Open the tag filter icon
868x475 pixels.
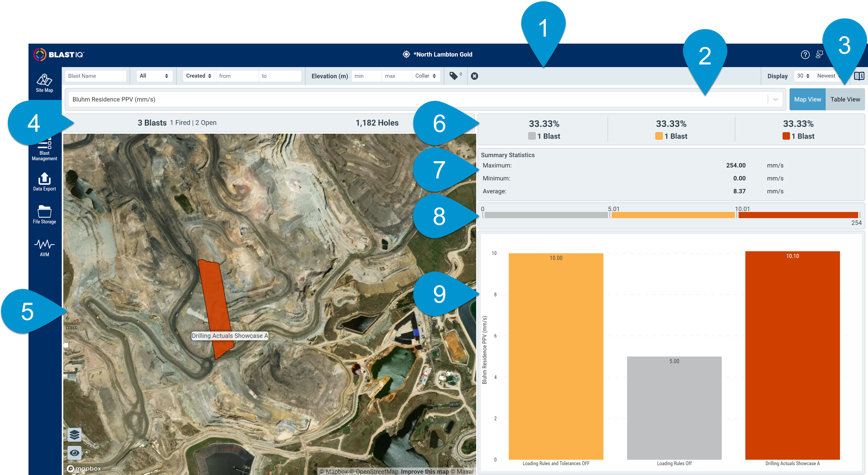click(x=454, y=76)
